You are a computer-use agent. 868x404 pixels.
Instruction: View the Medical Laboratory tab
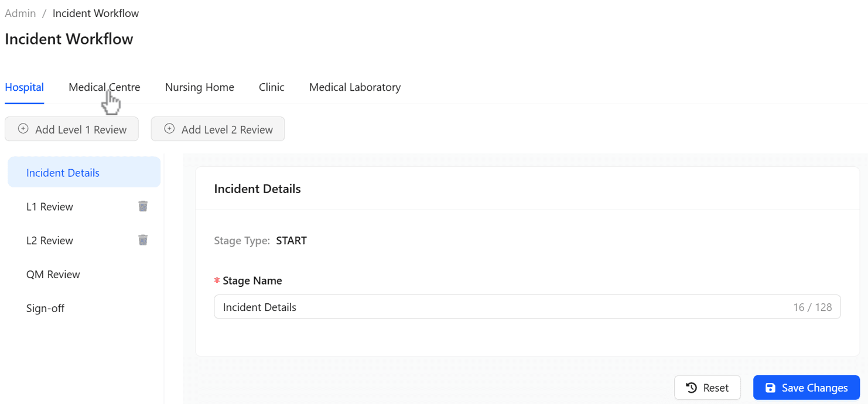(x=354, y=87)
